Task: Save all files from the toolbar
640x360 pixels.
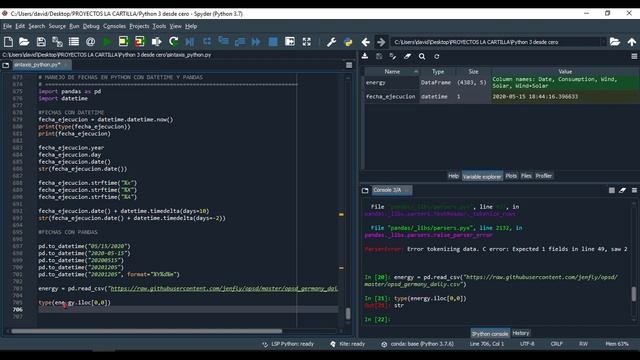Action: 57,42
